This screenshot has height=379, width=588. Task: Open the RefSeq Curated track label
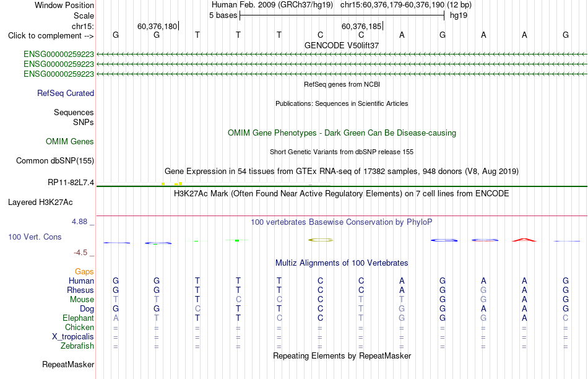66,93
